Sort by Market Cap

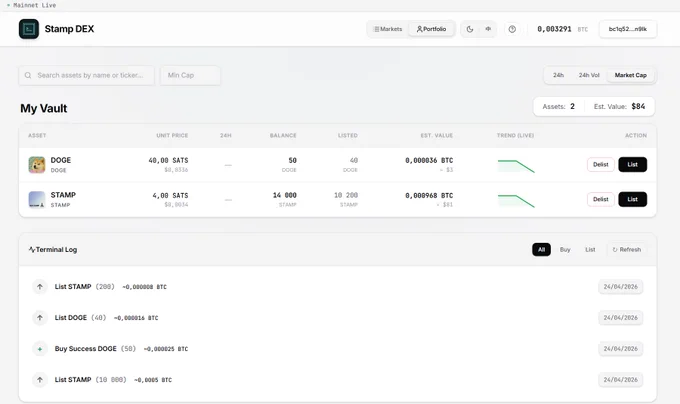pyautogui.click(x=631, y=75)
